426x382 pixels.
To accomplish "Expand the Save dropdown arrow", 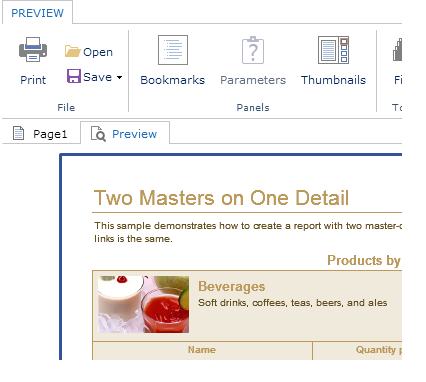I will pyautogui.click(x=119, y=77).
